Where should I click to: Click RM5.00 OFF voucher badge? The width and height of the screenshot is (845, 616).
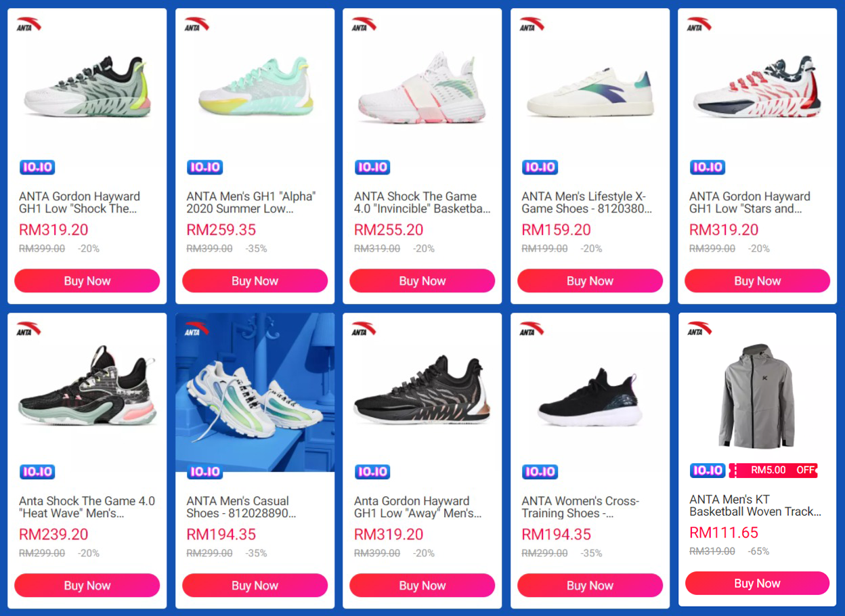773,470
